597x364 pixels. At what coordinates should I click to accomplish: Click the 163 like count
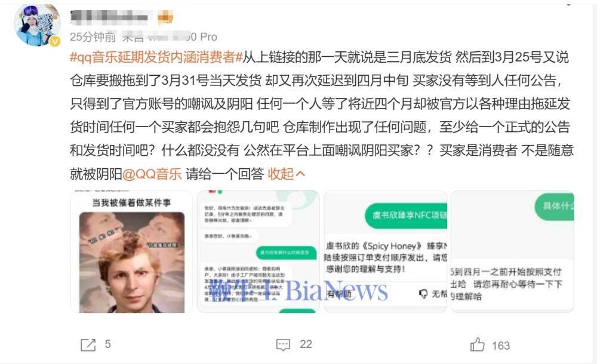(x=501, y=346)
